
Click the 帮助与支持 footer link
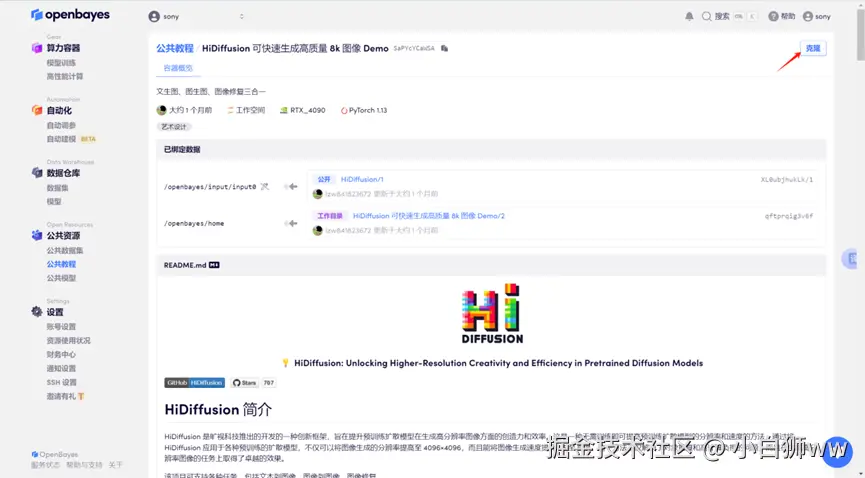coord(84,465)
